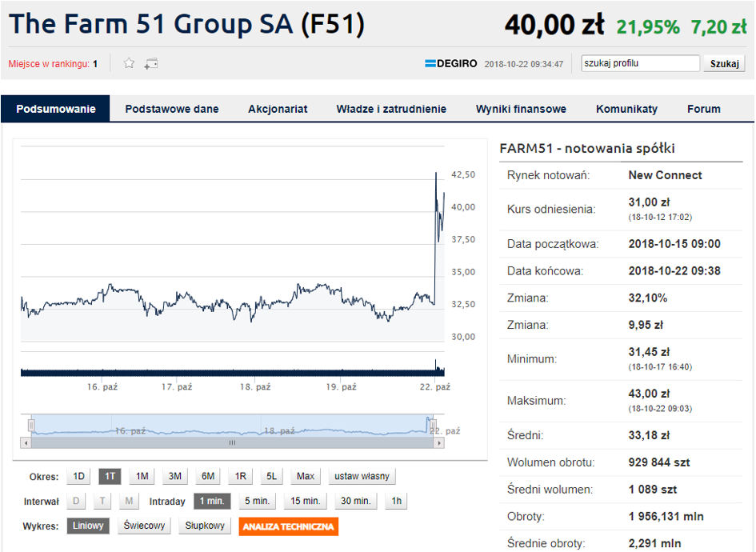Open ustaw własny period option
756x552 pixels.
(362, 476)
